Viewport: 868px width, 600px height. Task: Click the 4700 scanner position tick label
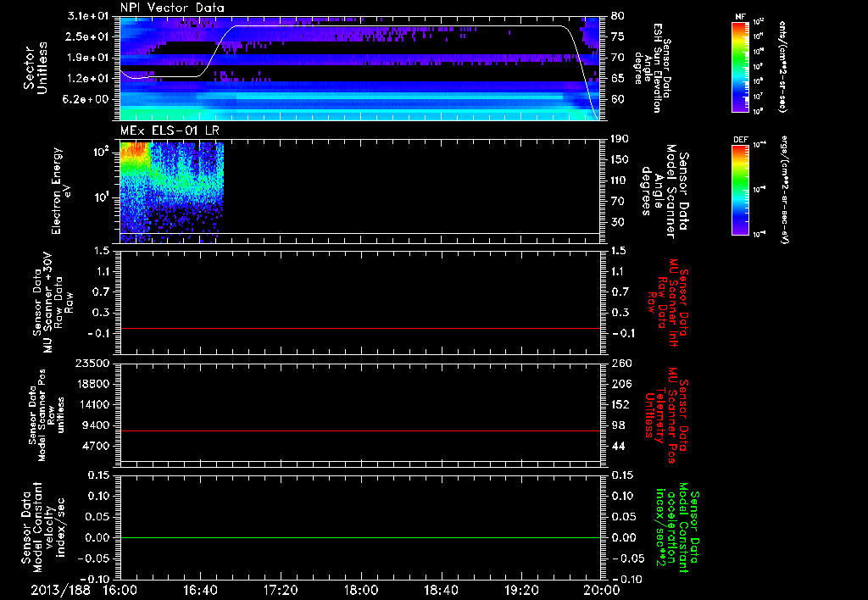click(x=97, y=446)
